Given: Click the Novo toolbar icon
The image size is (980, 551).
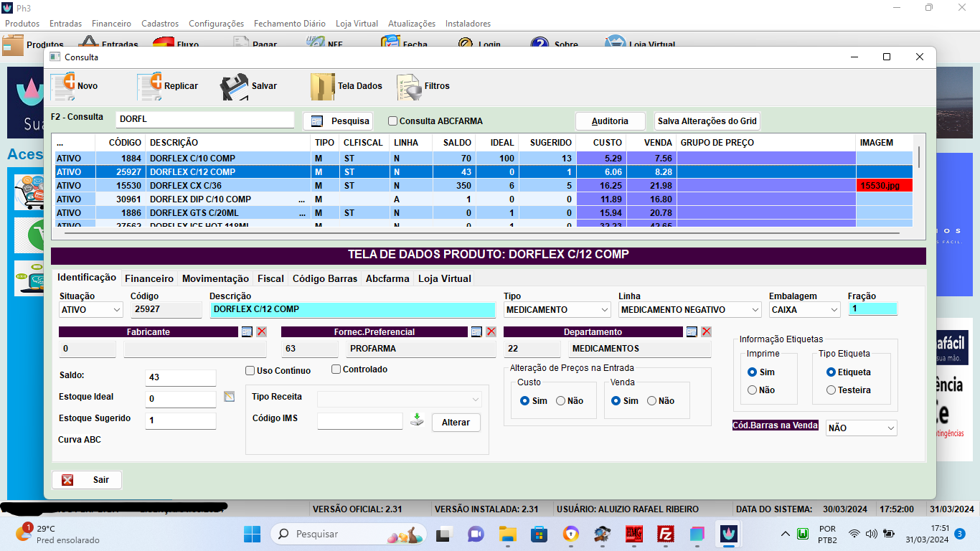Looking at the screenshot, I should coord(62,86).
